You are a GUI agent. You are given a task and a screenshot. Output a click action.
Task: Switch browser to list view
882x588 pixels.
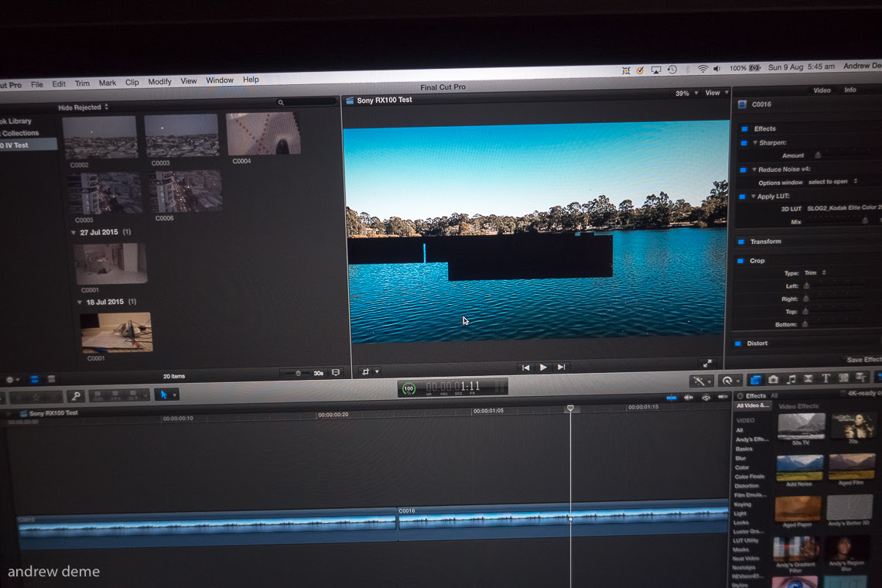coord(51,379)
